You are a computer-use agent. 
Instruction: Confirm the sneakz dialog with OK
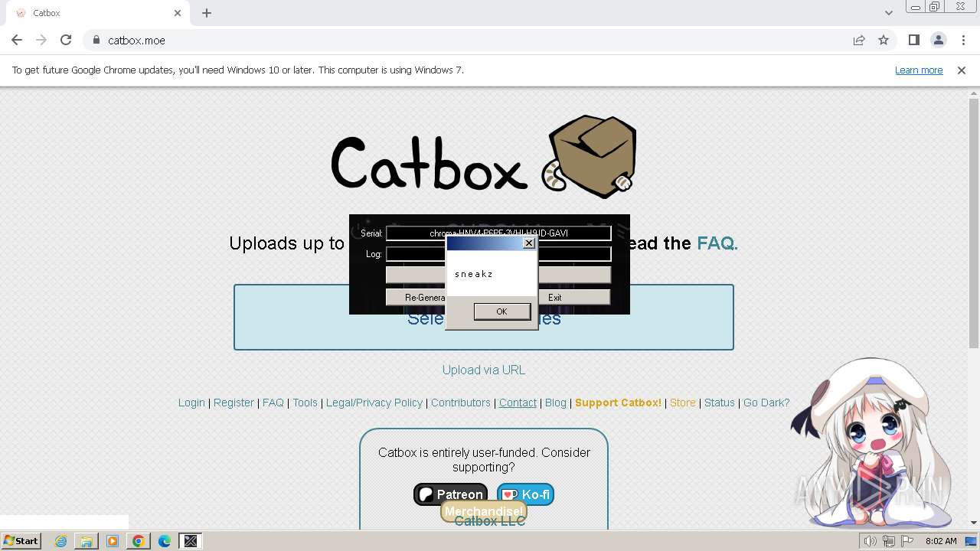(501, 311)
